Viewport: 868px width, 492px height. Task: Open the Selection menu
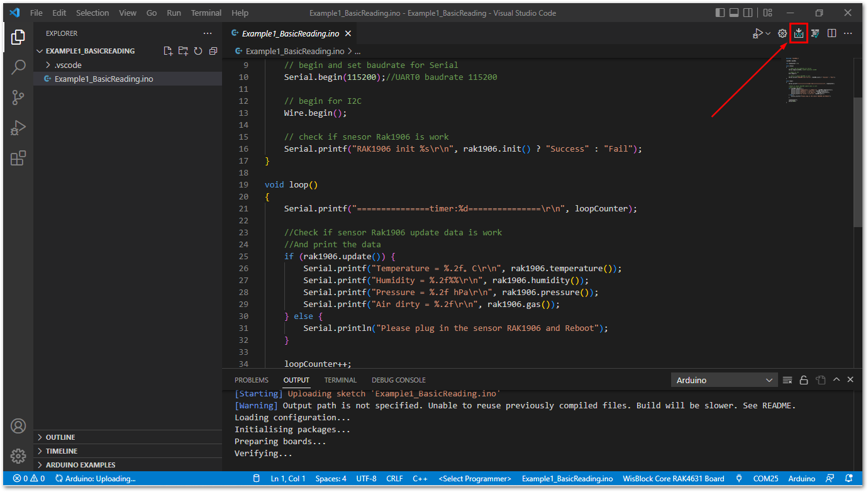pyautogui.click(x=92, y=13)
